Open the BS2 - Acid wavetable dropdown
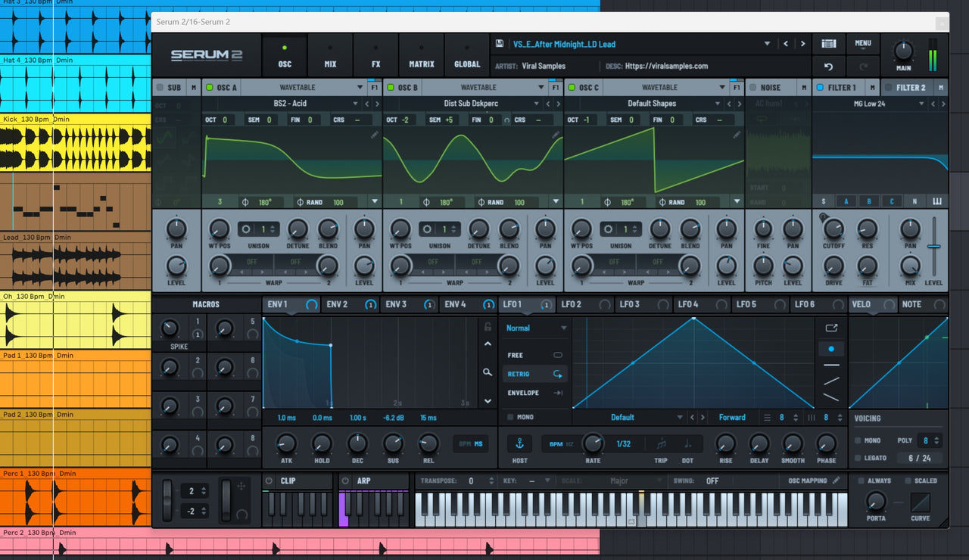 (x=355, y=104)
